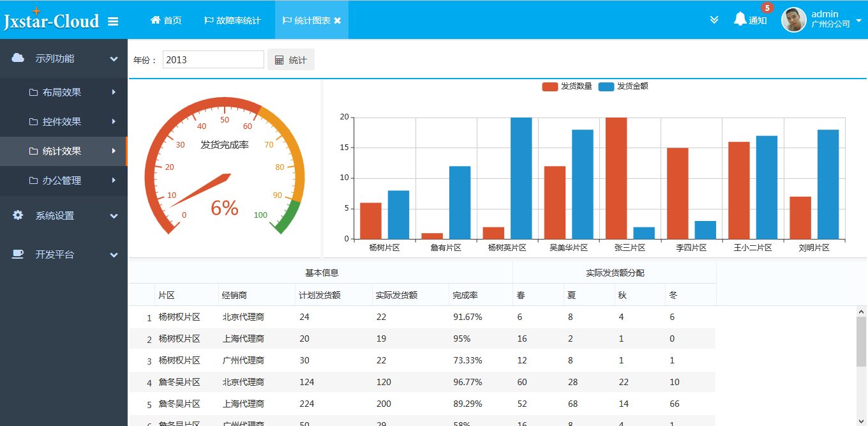Toggle the 发货数量 legend swatch
The image size is (868, 426).
point(550,87)
